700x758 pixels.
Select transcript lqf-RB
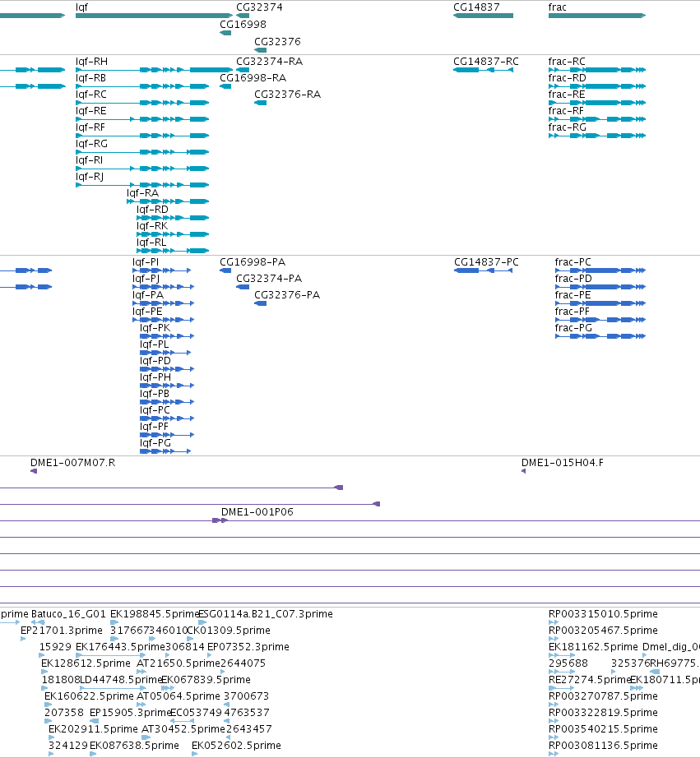(142, 86)
